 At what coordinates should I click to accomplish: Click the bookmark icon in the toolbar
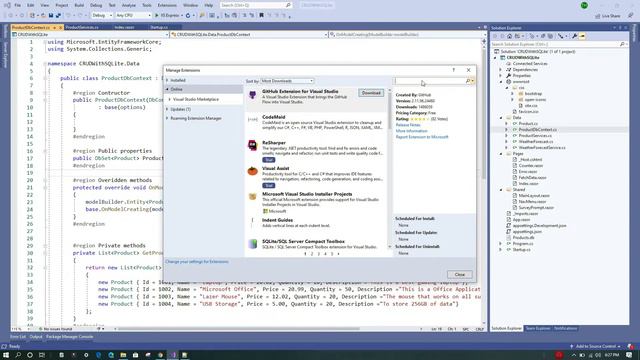point(262,16)
